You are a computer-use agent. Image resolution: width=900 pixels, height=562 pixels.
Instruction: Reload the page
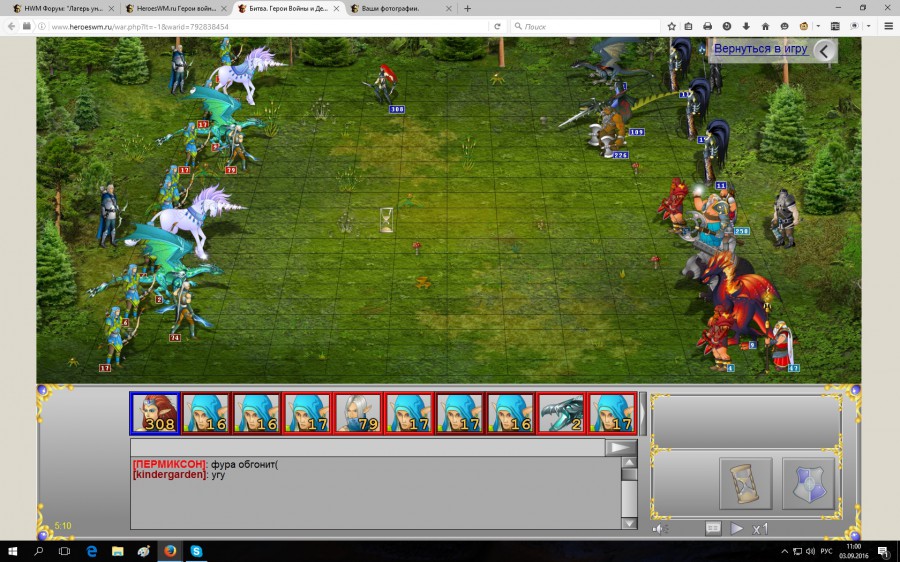coord(497,26)
